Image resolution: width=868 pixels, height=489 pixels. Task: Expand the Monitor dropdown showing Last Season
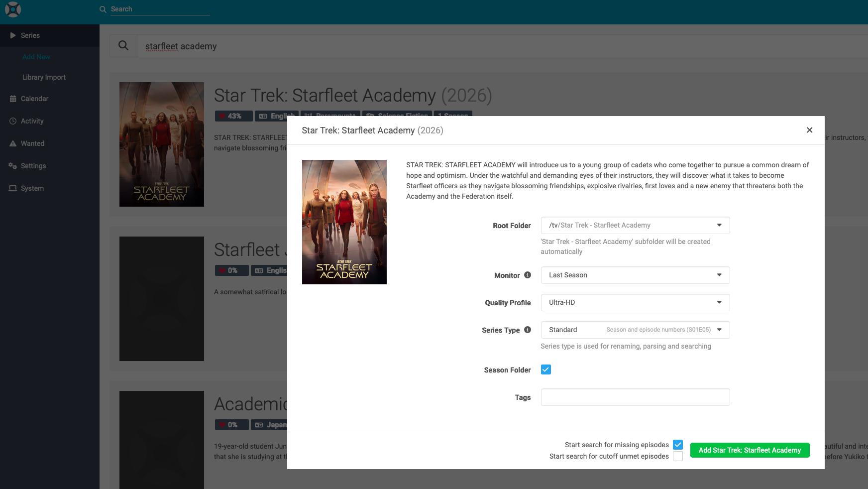point(635,275)
